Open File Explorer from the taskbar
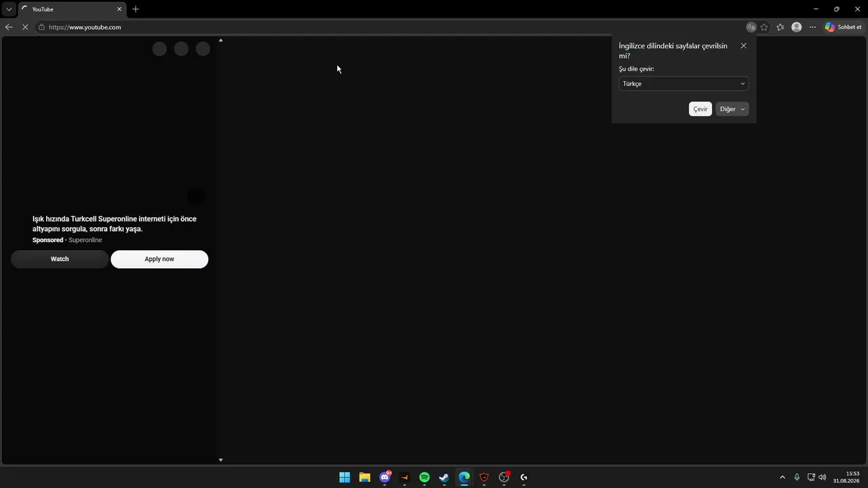This screenshot has height=488, width=868. tap(365, 477)
